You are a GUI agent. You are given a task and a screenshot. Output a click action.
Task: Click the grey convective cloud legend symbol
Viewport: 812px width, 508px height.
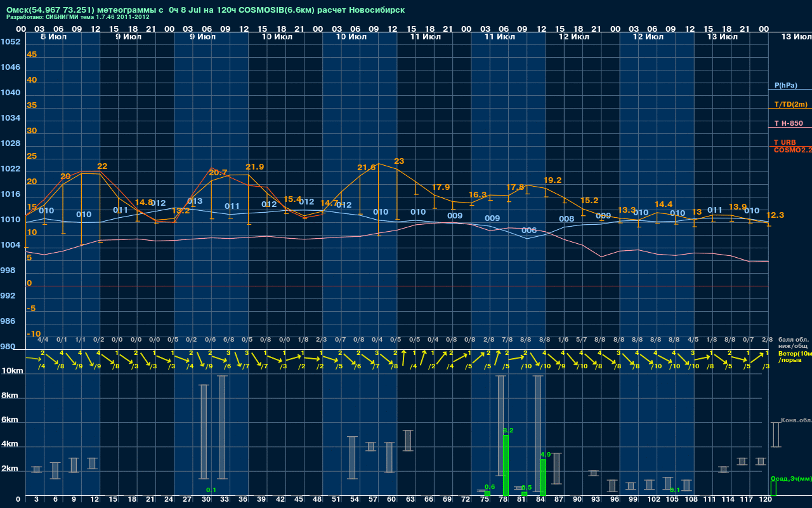[x=775, y=435]
